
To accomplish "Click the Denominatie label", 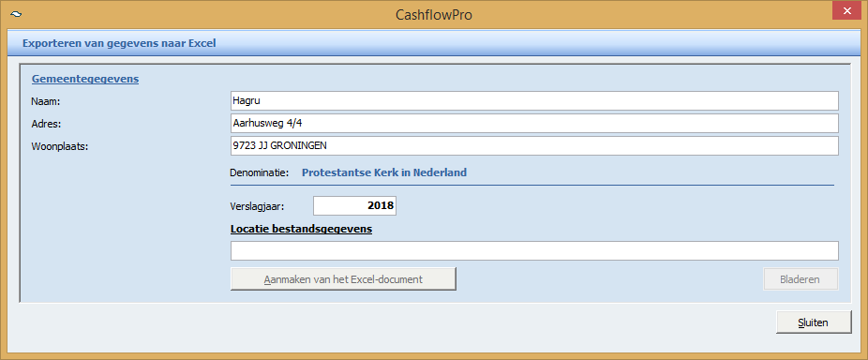I will click(260, 172).
